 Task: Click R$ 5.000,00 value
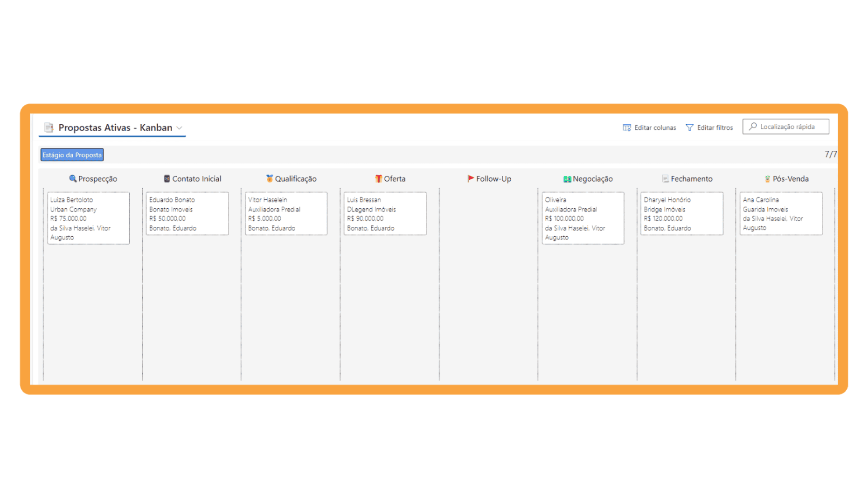(x=264, y=218)
